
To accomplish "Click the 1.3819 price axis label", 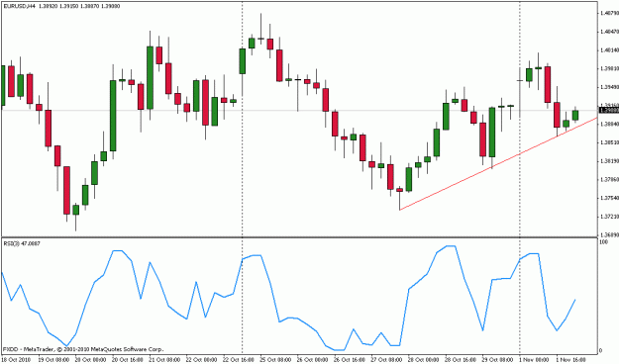I will point(609,161).
